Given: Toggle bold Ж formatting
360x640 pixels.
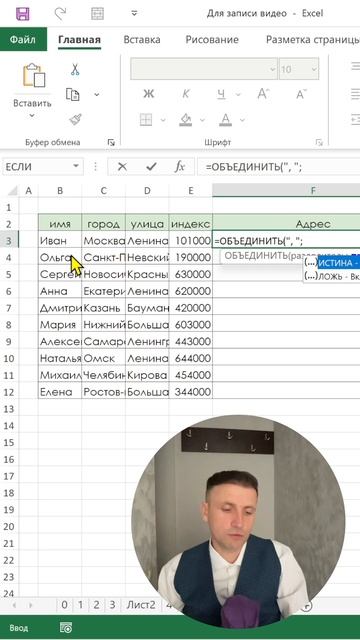Looking at the screenshot, I should point(148,94).
